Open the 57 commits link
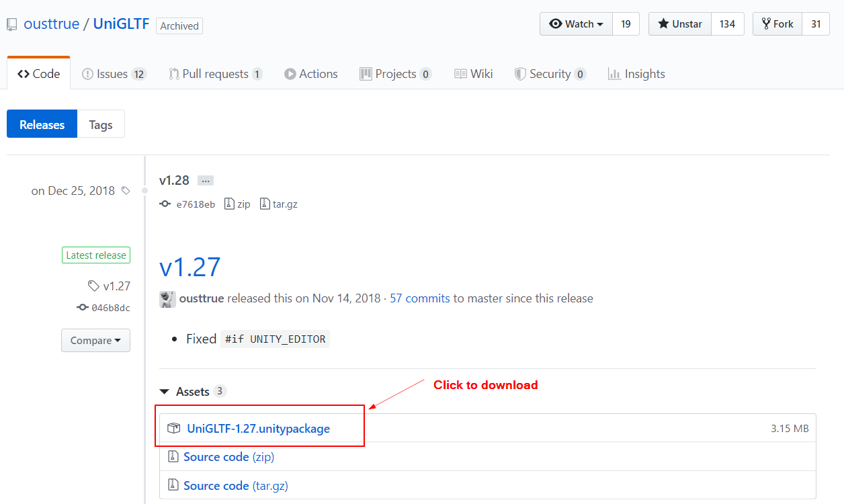Image resolution: width=844 pixels, height=504 pixels. (x=419, y=298)
